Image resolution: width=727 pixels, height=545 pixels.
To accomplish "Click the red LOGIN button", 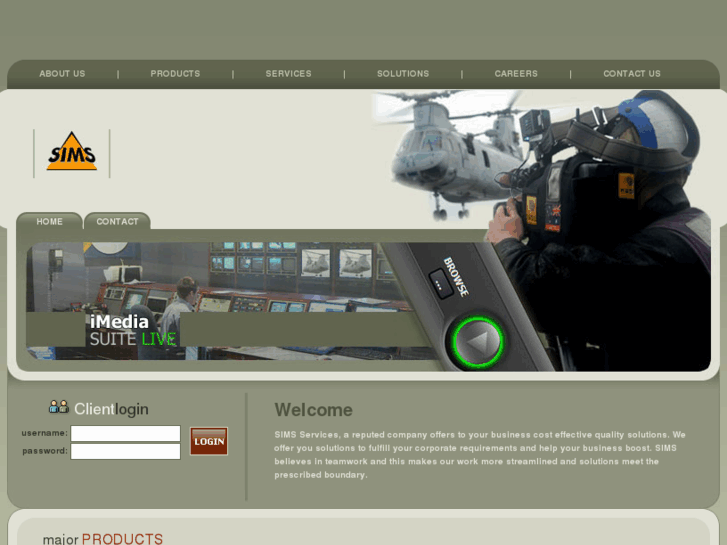I will tap(209, 441).
